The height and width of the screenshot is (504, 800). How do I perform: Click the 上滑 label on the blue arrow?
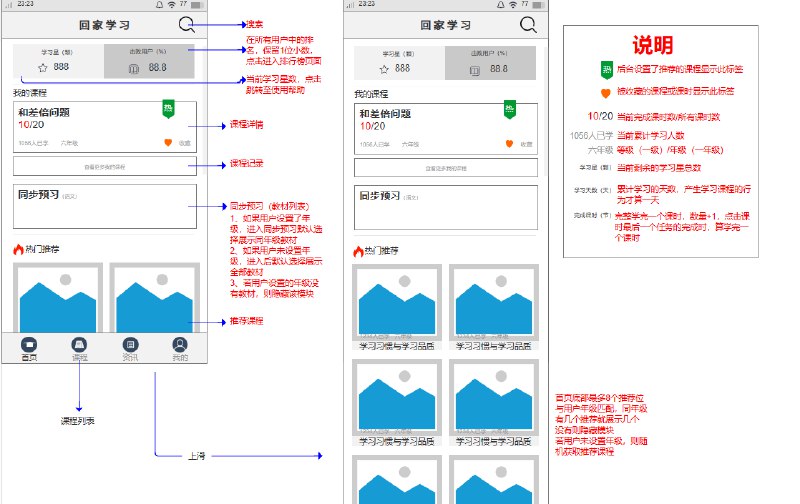196,456
